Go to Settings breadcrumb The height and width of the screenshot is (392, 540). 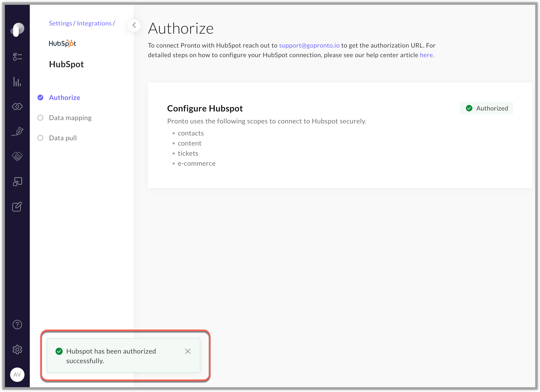click(x=61, y=23)
